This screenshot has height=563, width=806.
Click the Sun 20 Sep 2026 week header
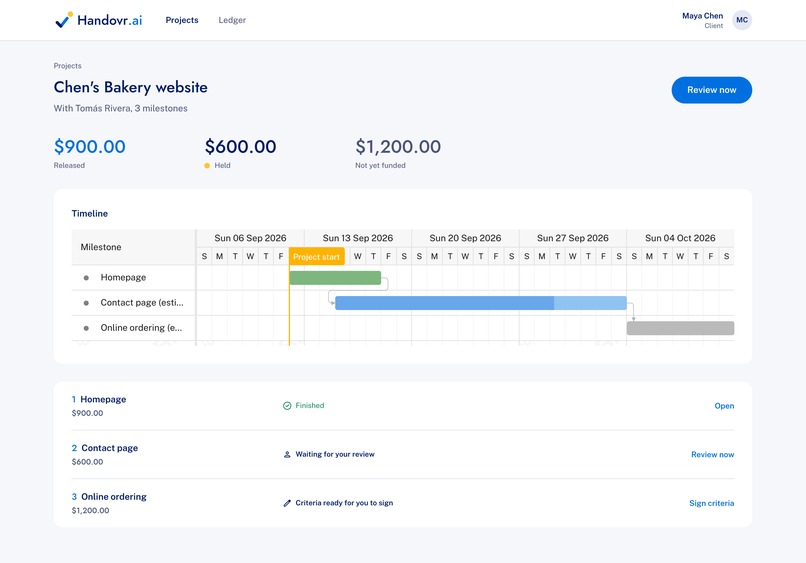point(465,238)
